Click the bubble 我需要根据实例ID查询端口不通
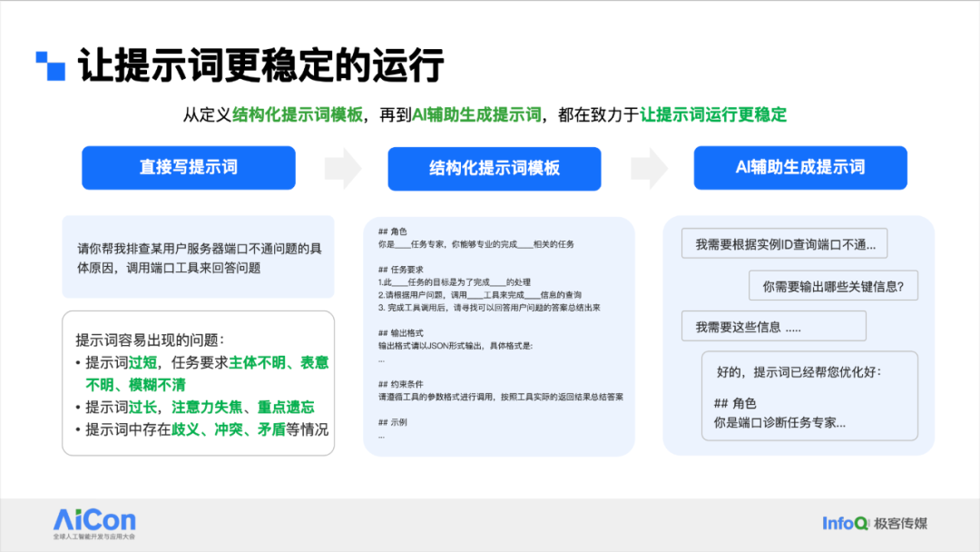This screenshot has height=552, width=980. point(786,242)
